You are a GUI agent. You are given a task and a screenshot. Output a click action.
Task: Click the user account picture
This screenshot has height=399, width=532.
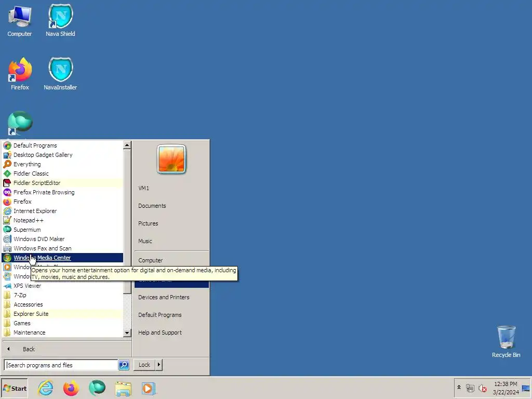tap(171, 159)
